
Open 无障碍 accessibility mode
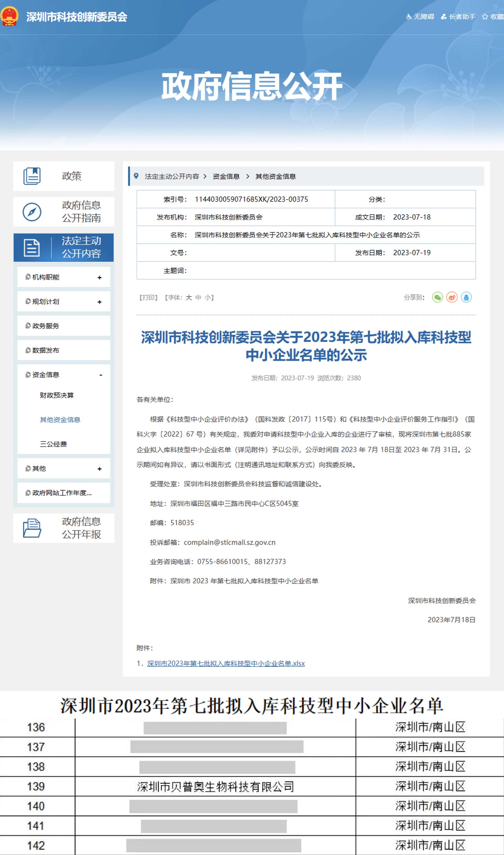[x=420, y=17]
